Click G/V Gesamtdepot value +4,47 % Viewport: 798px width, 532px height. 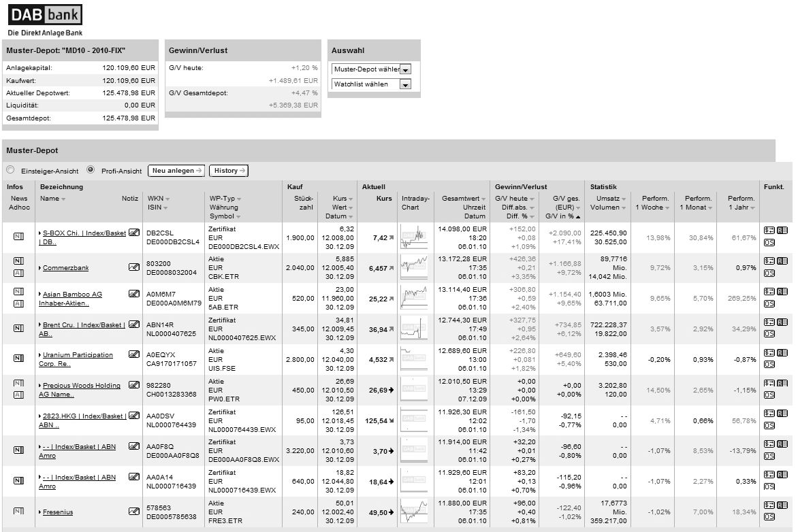pyautogui.click(x=304, y=93)
